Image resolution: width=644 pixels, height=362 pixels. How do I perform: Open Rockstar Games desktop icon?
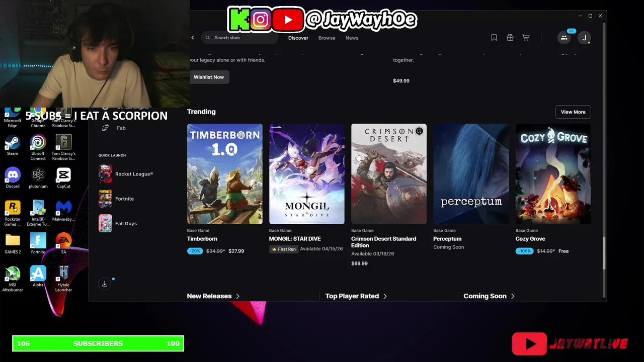[x=13, y=213]
